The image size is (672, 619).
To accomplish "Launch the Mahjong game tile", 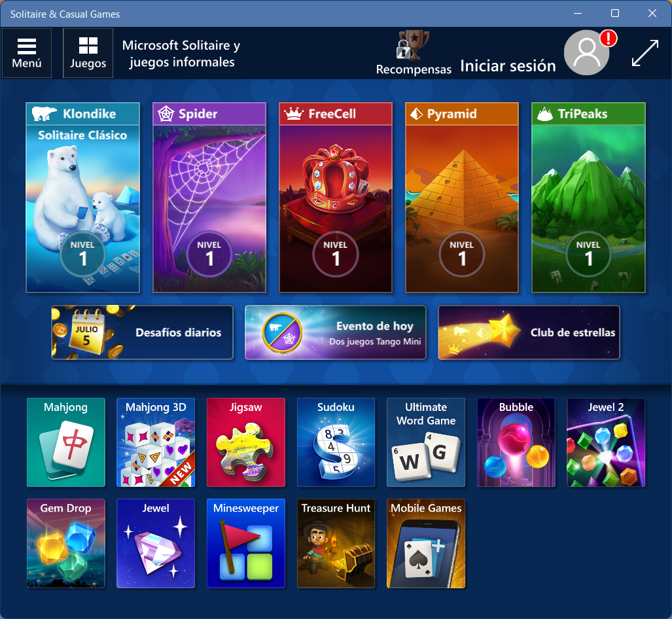I will click(x=65, y=442).
